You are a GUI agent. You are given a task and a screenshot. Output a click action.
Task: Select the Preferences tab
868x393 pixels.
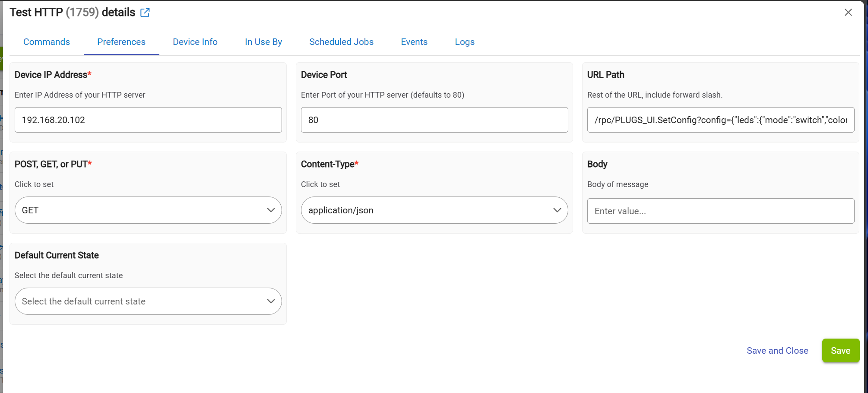(121, 42)
